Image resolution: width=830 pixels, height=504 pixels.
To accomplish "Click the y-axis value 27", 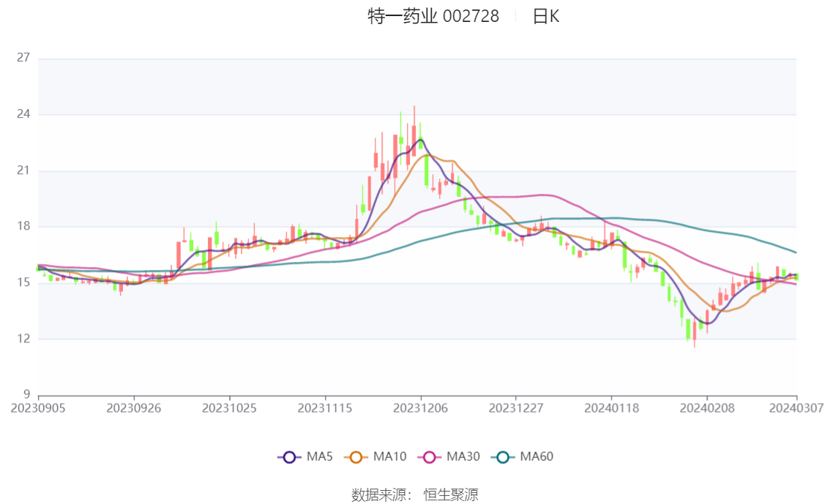I will [23, 58].
